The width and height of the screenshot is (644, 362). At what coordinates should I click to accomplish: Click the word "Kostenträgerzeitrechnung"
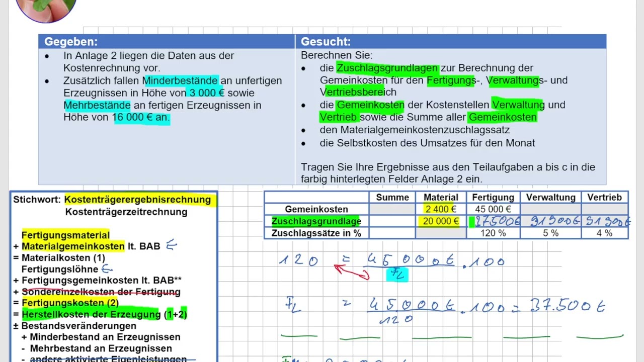(126, 212)
